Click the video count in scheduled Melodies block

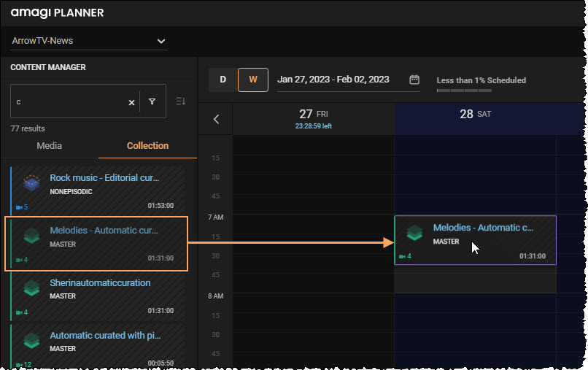405,256
